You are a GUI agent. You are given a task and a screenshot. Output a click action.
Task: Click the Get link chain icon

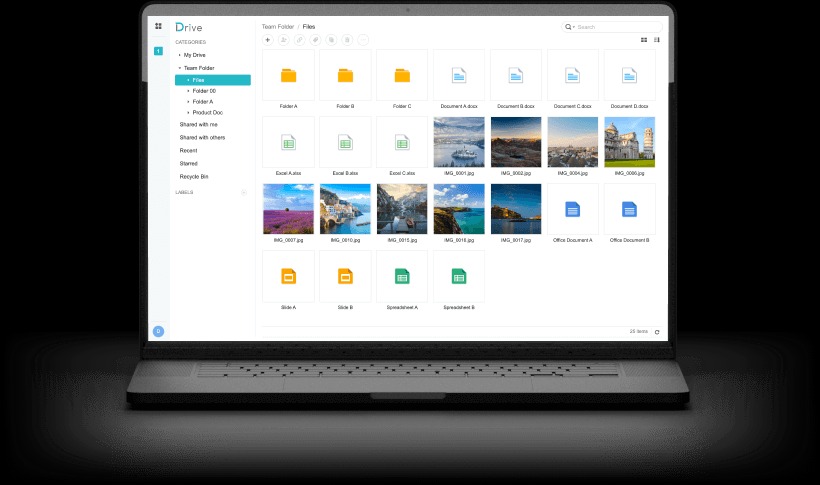click(300, 40)
